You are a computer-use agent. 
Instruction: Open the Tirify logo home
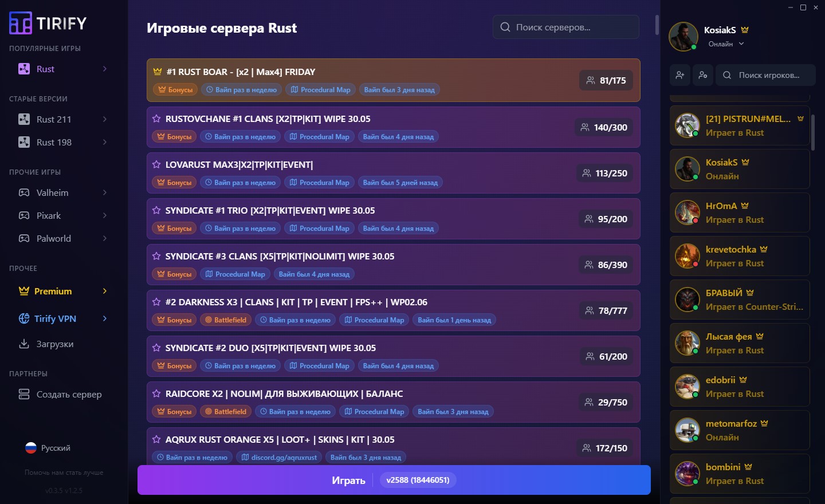tap(48, 23)
